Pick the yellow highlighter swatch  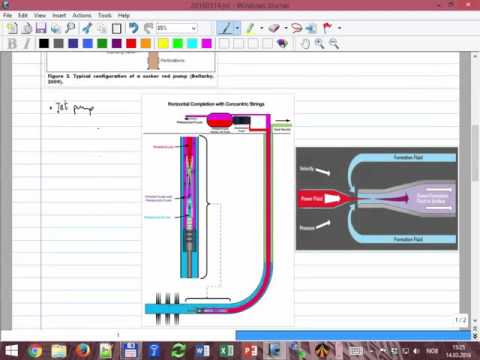point(163,43)
